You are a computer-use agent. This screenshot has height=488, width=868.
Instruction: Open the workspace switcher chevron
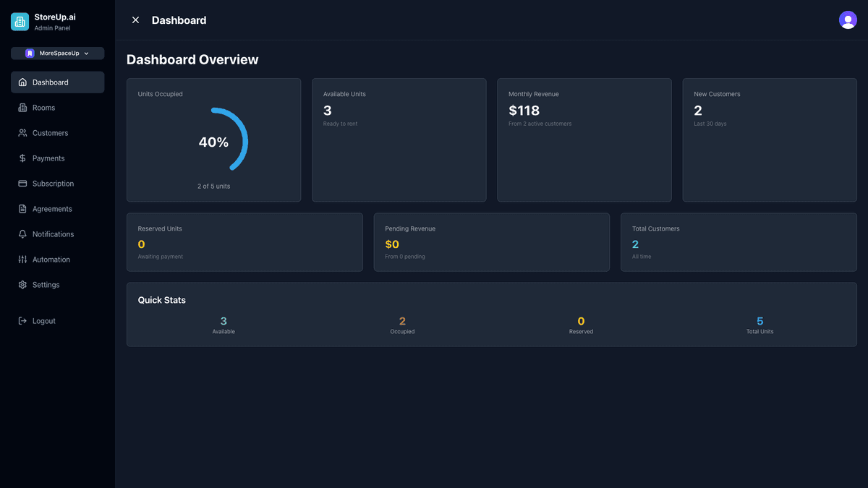[x=86, y=53]
